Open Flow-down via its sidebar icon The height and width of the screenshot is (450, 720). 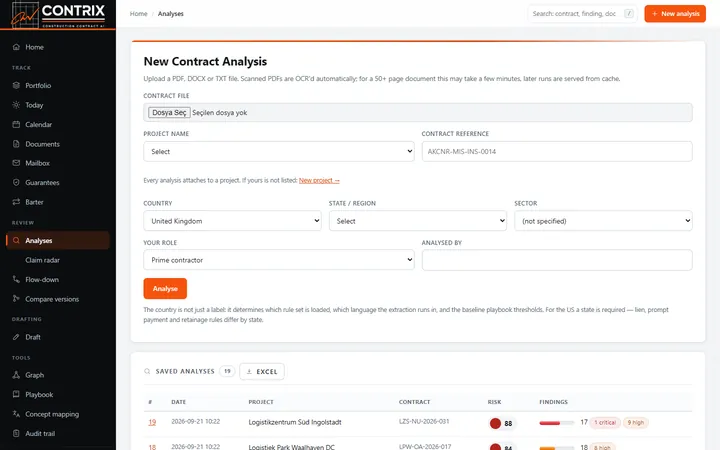(16, 279)
